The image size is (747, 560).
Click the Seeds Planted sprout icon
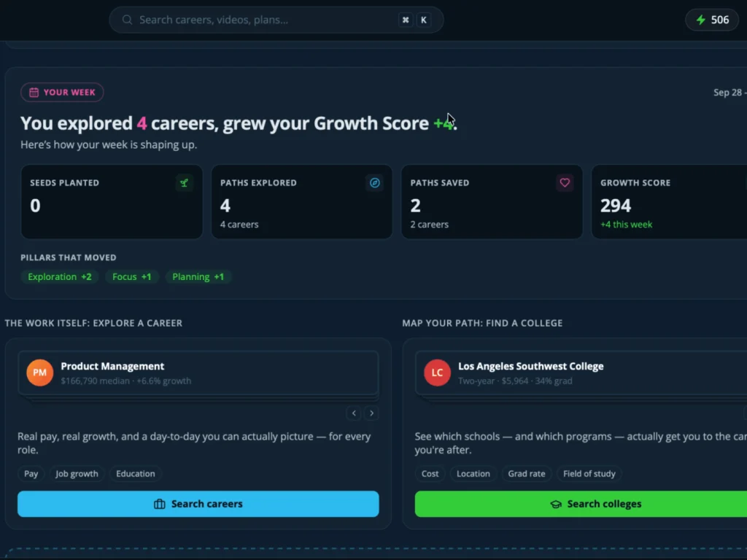[x=185, y=183]
